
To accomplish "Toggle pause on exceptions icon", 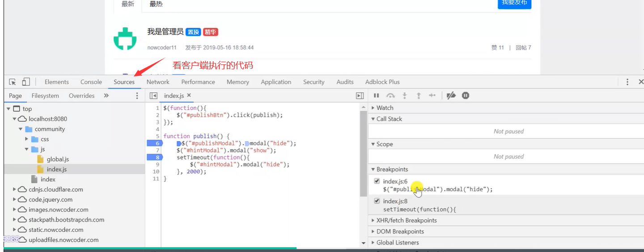I will [x=466, y=95].
